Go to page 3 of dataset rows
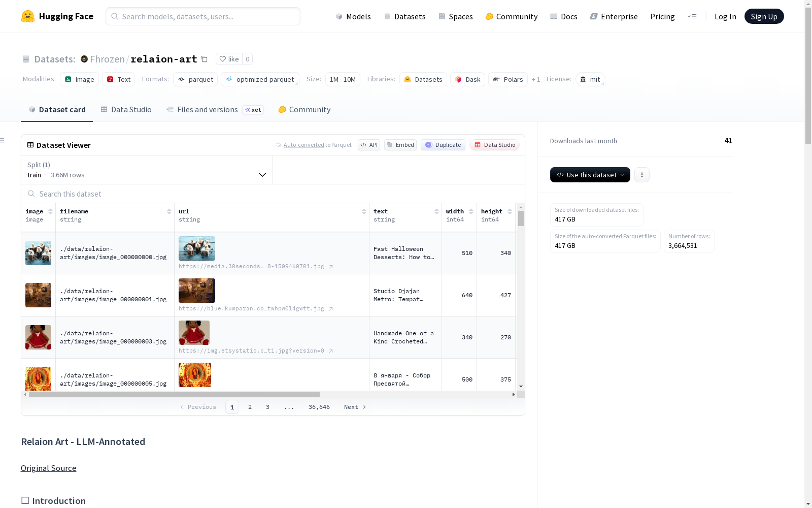The image size is (812, 508). 267,407
